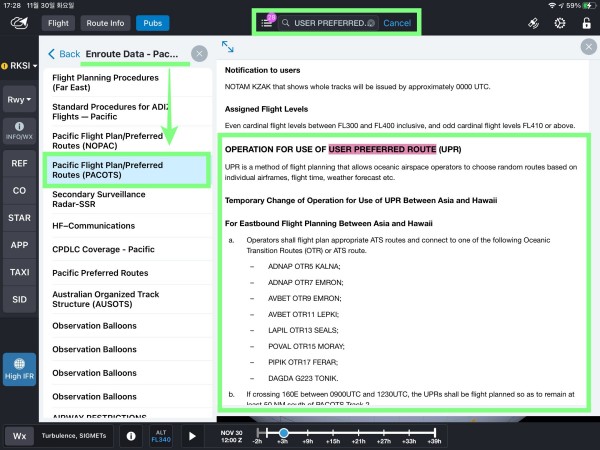
Task: Go back from Enroute Data list
Action: (64, 54)
